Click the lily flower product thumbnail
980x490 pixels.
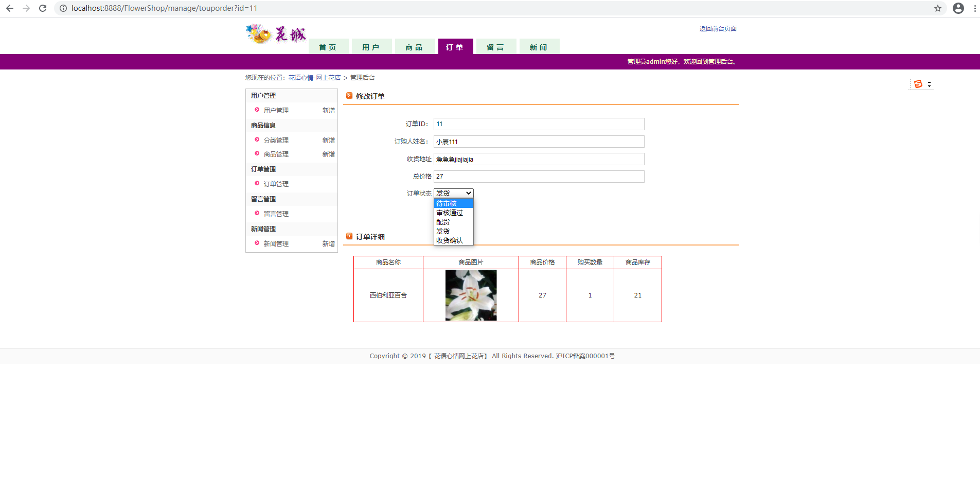coord(471,295)
